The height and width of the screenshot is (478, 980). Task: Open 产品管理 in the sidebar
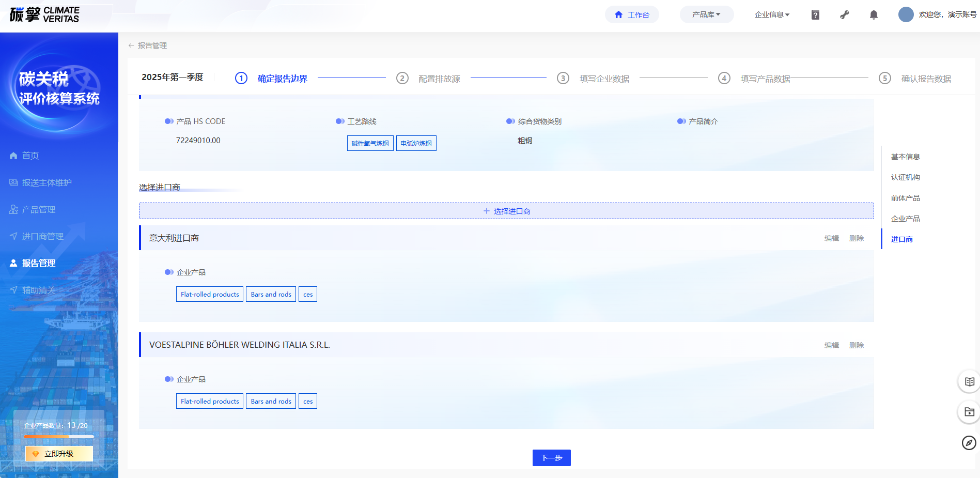tap(38, 209)
